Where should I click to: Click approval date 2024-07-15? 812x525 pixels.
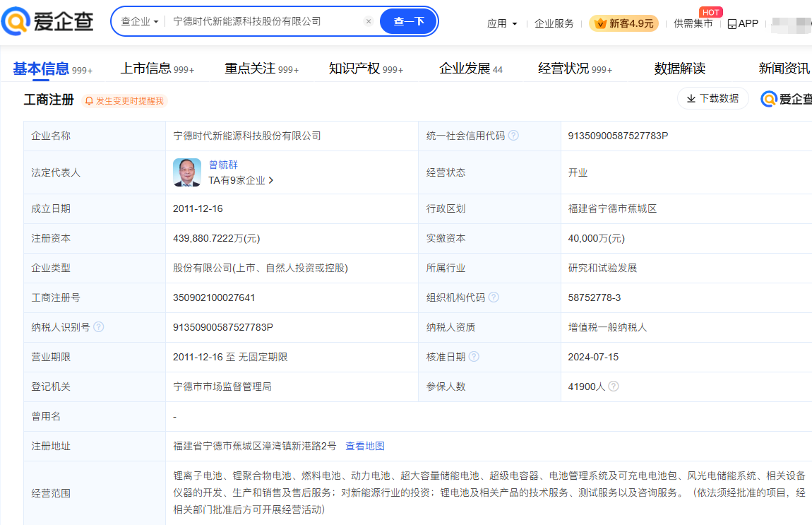[593, 357]
